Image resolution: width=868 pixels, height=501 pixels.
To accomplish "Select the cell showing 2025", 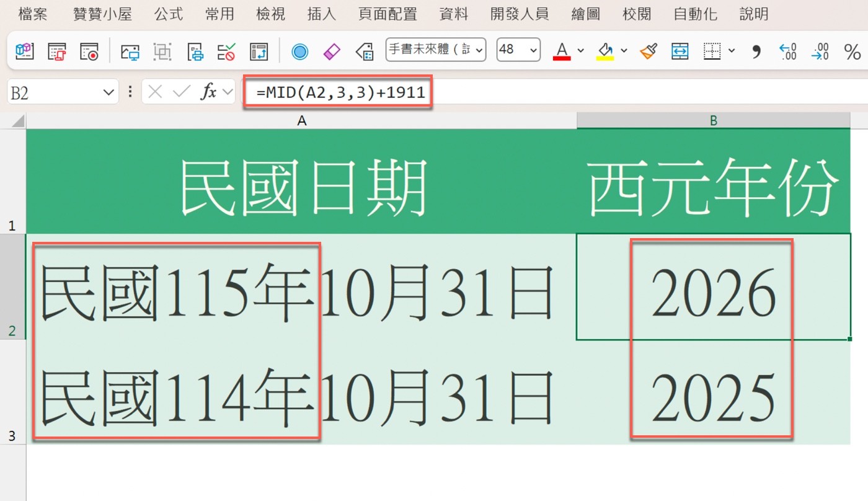I will [713, 392].
